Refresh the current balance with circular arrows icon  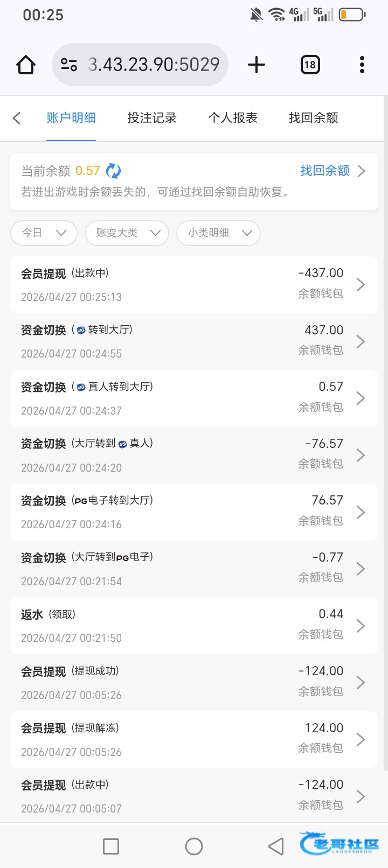[113, 171]
